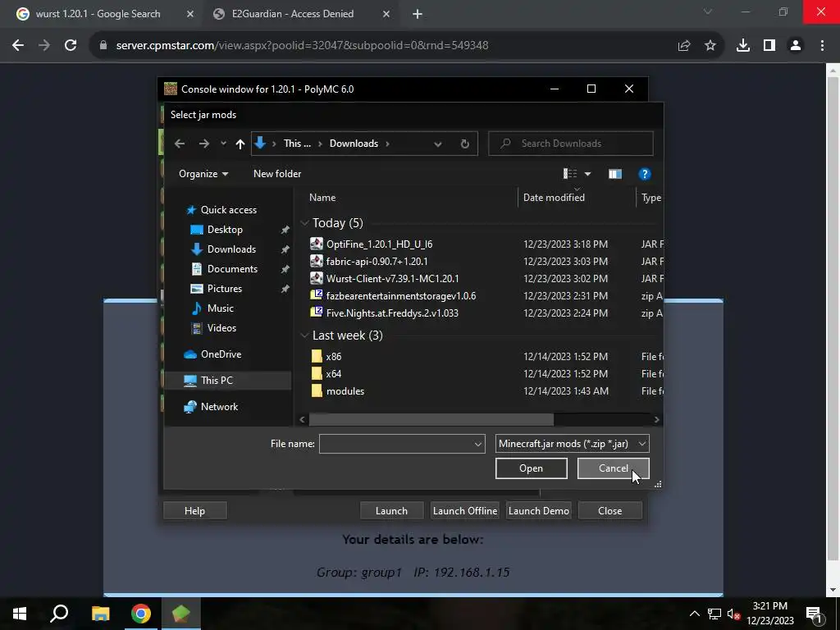This screenshot has height=630, width=840.
Task: Select This PC in sidebar
Action: (217, 381)
